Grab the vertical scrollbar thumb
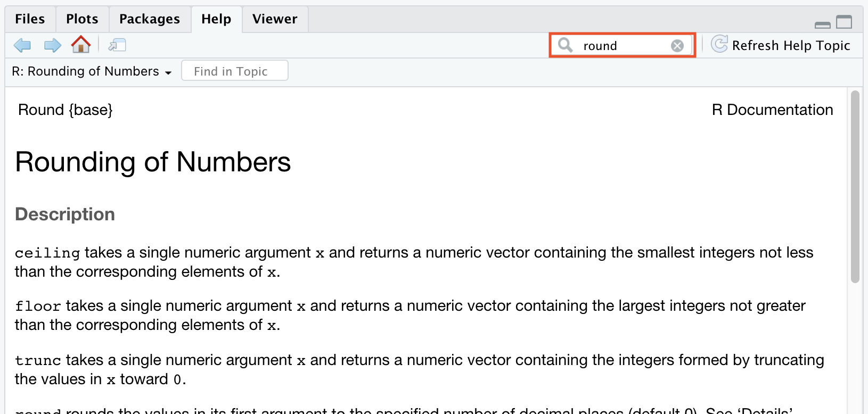Screen dimensions: 868x414 855,186
